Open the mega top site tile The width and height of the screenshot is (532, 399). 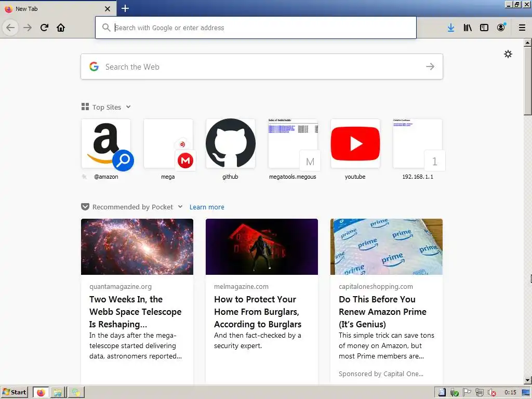point(168,143)
